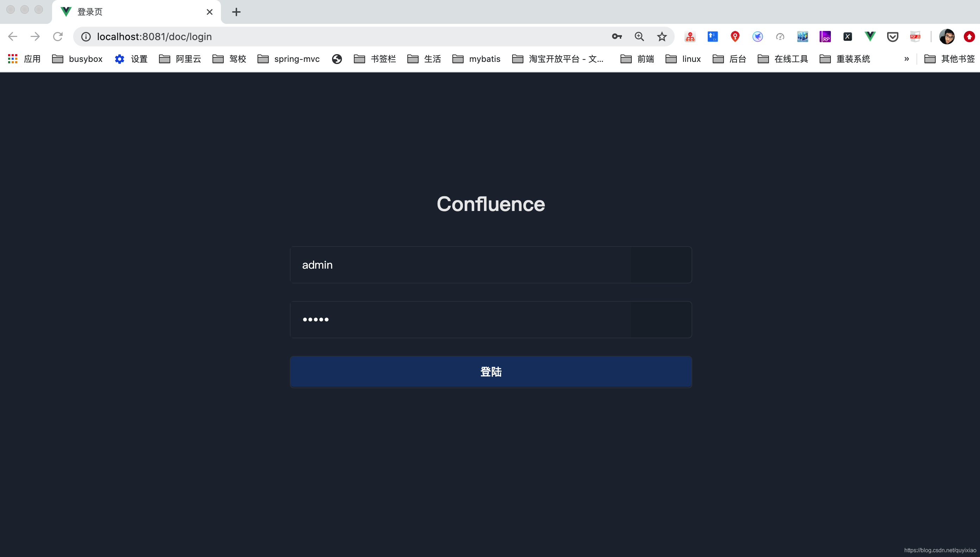980x557 pixels.
Task: Show more bookmarks with the chevron
Action: coord(906,59)
